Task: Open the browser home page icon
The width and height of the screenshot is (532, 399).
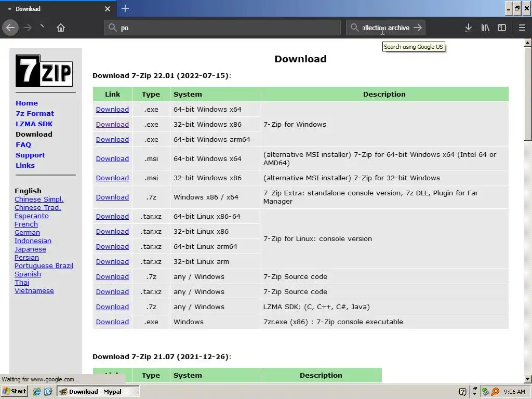Action: (61, 28)
